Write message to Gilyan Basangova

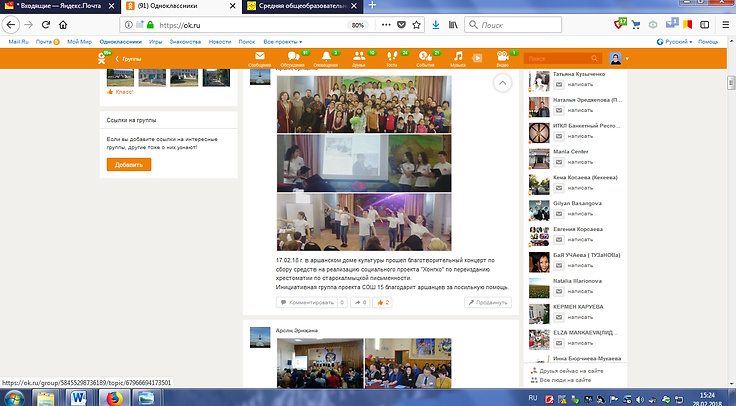pos(574,214)
